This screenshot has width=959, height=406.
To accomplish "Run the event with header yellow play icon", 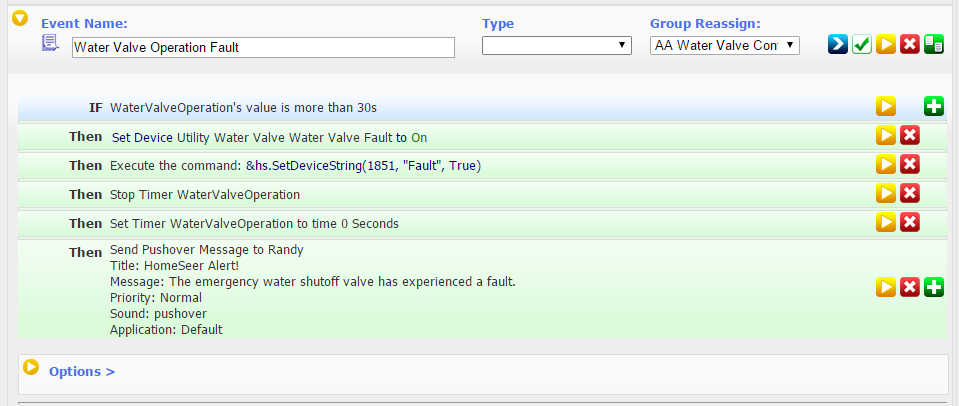I will tap(886, 44).
